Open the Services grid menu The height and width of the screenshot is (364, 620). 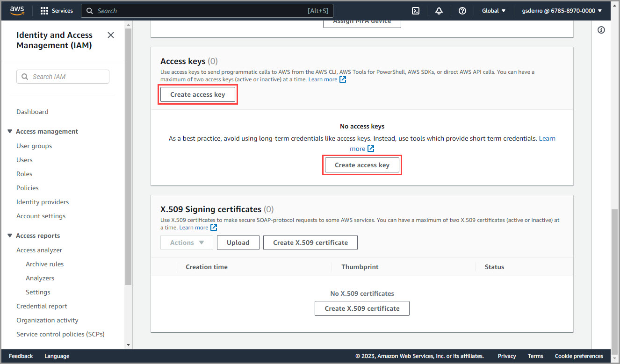[x=44, y=11]
